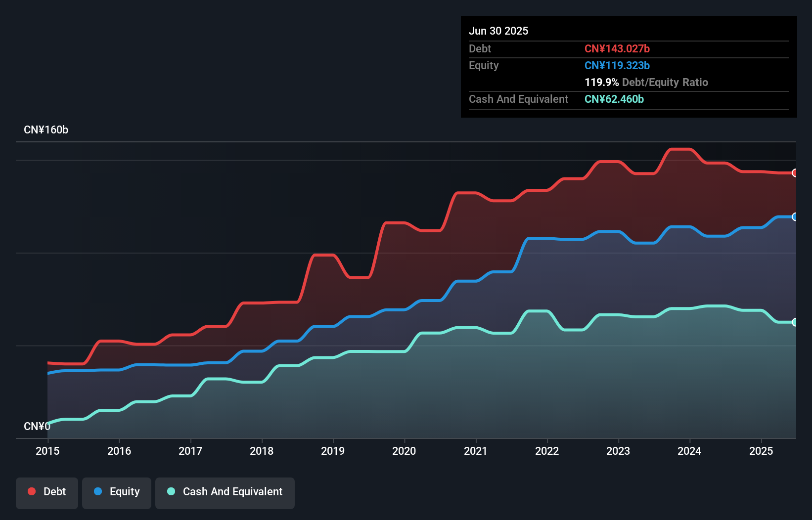Select the red Debt endpoint marker on chart
The height and width of the screenshot is (520, 812).
[795, 173]
